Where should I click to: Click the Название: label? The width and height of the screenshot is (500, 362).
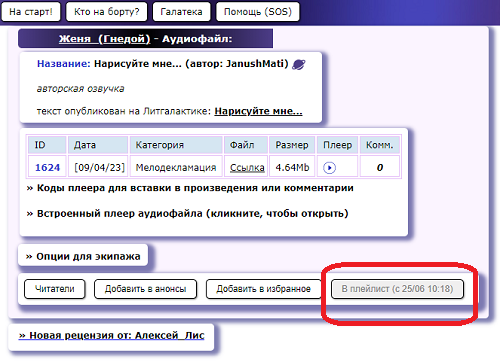64,64
